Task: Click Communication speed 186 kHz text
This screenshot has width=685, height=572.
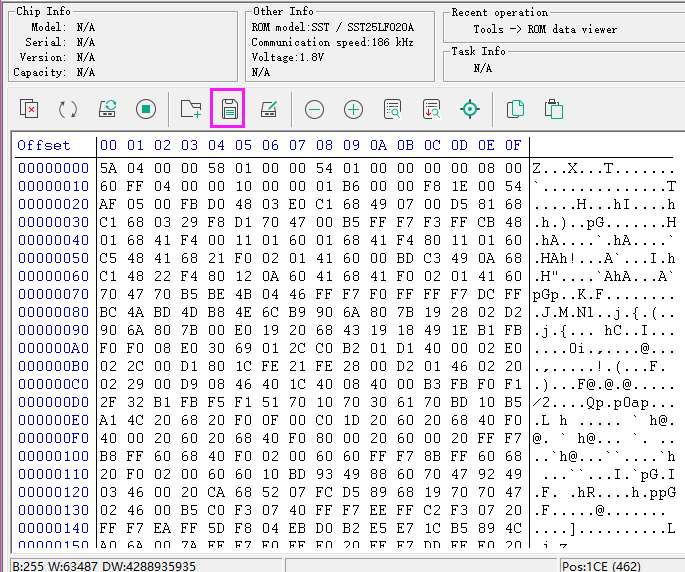Action: tap(332, 42)
